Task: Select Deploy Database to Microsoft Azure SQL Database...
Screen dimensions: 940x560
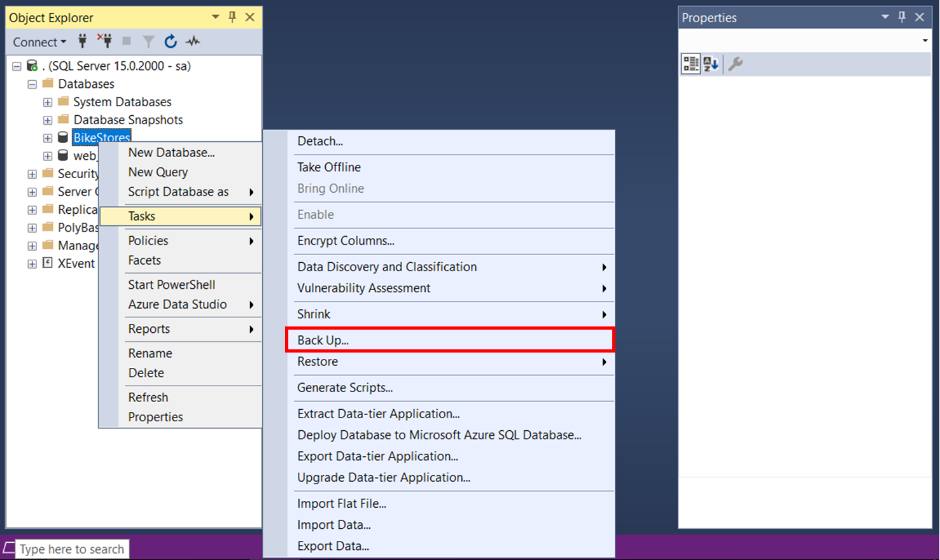Action: click(439, 435)
